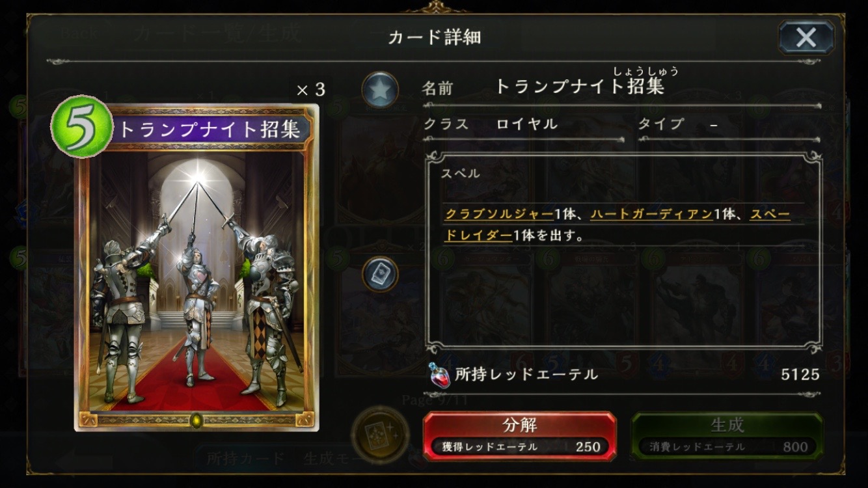Screen dimensions: 868x488
Task: Click the dimmed 生成モード tab
Action: coord(335,459)
